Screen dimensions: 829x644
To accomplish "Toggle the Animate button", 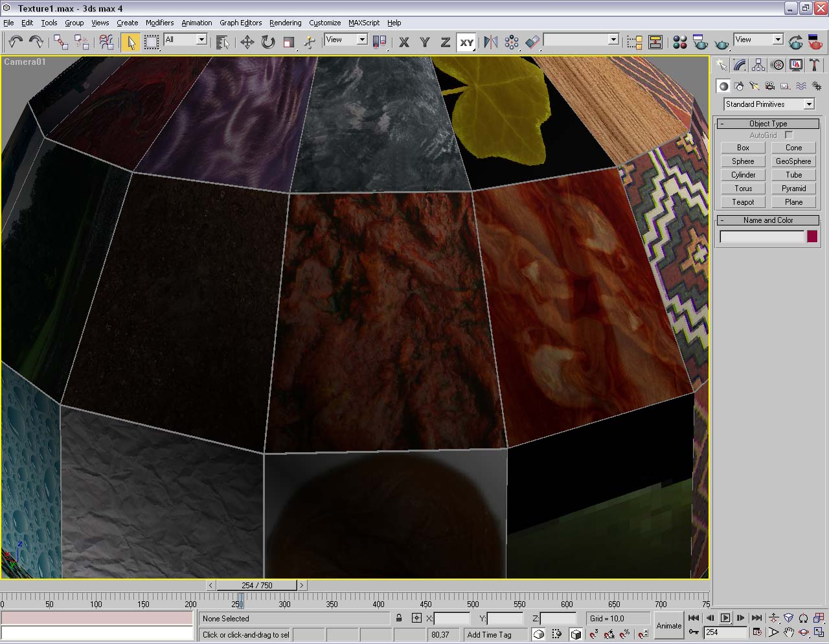I will [668, 625].
